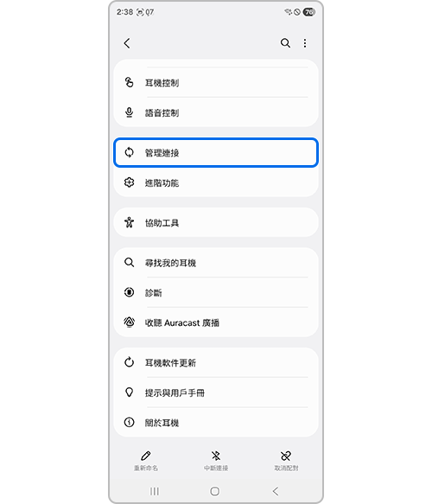The width and height of the screenshot is (432, 504).
Task: Tap the Auracast broadcast icon
Action: 129,322
